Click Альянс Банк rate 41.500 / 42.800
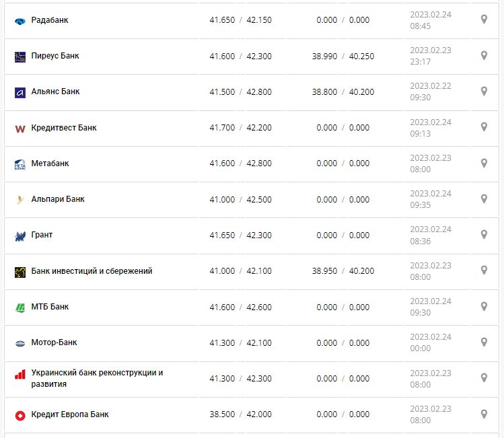Image resolution: width=504 pixels, height=438 pixels. 240,92
